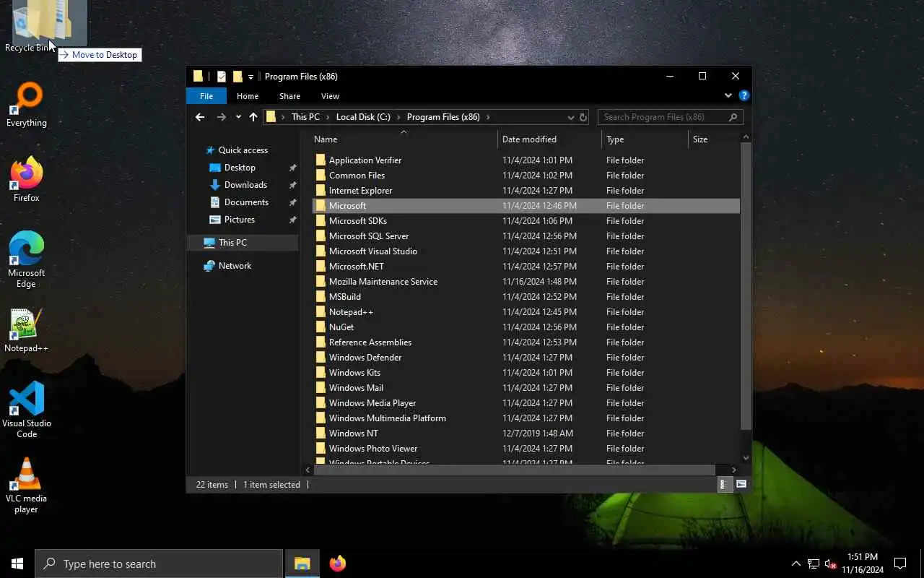Click the This PC icon in the navigation pane

pyautogui.click(x=209, y=243)
